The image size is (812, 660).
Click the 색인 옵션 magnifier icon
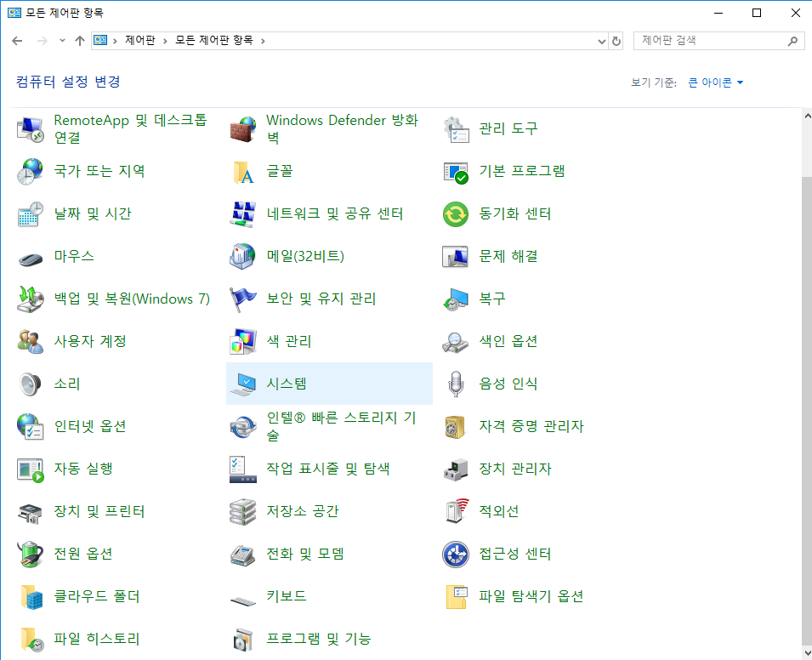tap(456, 341)
